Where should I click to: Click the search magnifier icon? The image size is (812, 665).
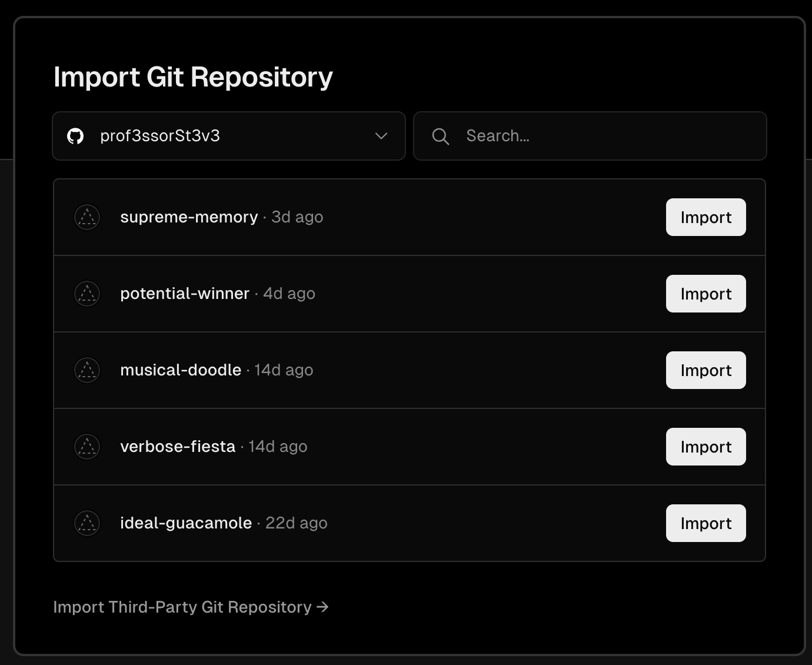point(440,136)
